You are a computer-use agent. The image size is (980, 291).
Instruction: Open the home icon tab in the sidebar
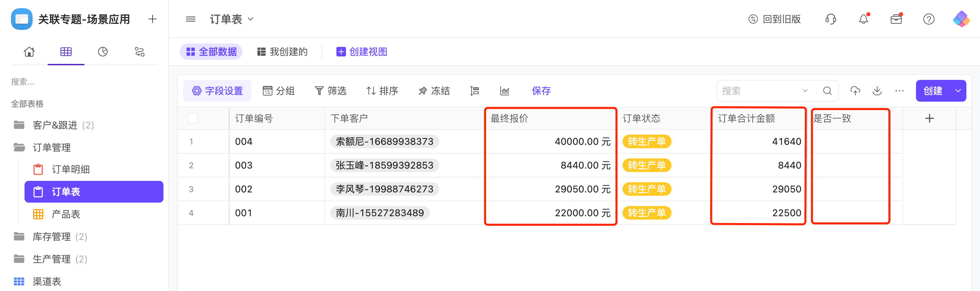[x=29, y=52]
